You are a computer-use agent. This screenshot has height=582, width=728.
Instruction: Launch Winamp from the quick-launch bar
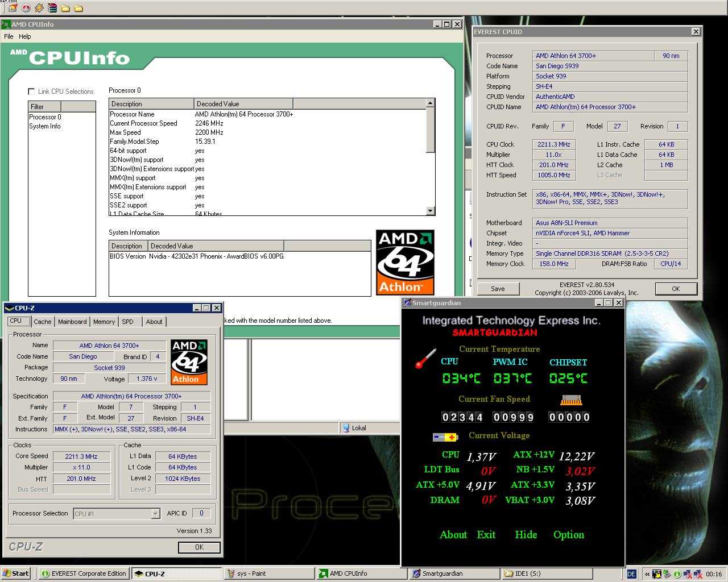click(39, 8)
